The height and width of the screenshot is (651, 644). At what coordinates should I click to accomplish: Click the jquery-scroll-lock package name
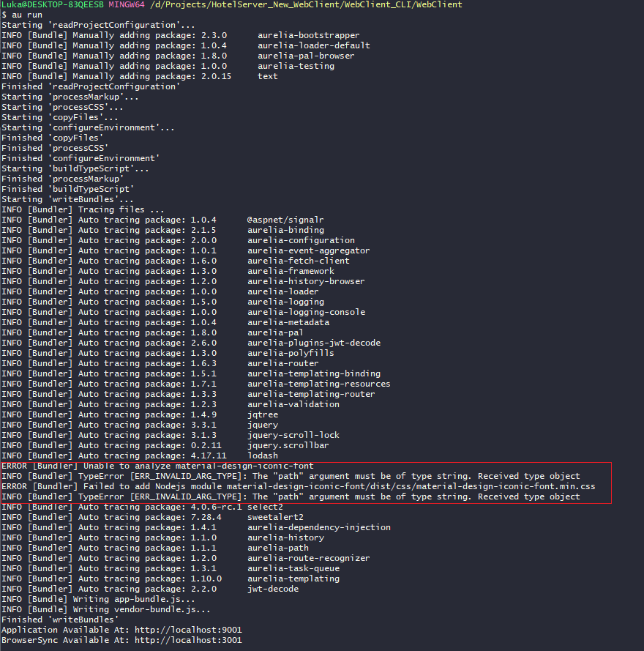tap(293, 435)
